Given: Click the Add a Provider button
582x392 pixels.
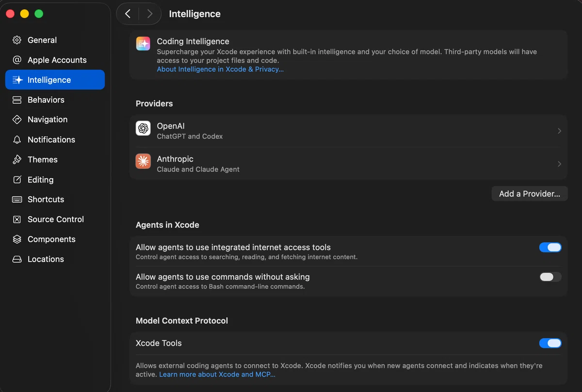Looking at the screenshot, I should 530,194.
